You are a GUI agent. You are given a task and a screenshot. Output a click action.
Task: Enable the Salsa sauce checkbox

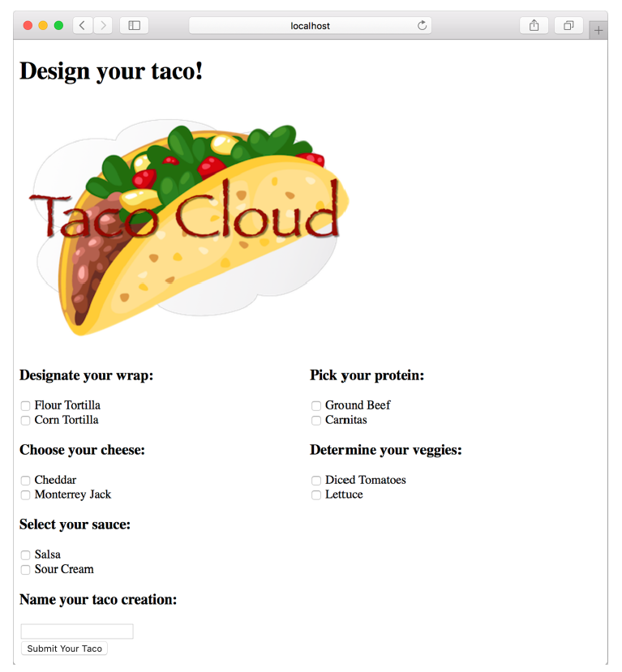(26, 555)
